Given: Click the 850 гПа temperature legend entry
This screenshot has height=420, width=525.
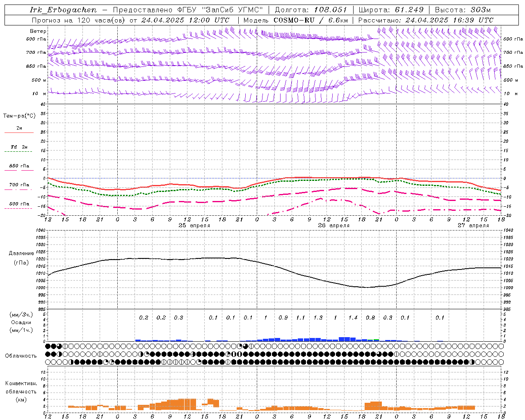Looking at the screenshot, I should [x=19, y=166].
